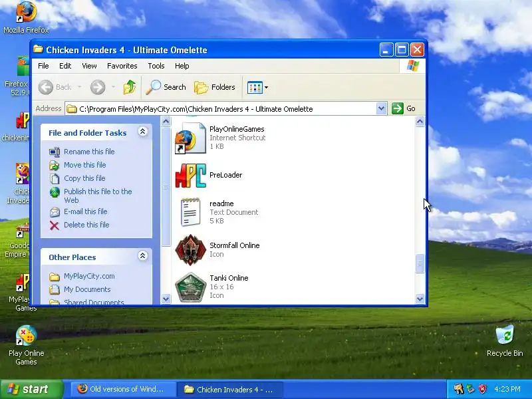Click the task pane scrollbar thumb

click(166, 186)
